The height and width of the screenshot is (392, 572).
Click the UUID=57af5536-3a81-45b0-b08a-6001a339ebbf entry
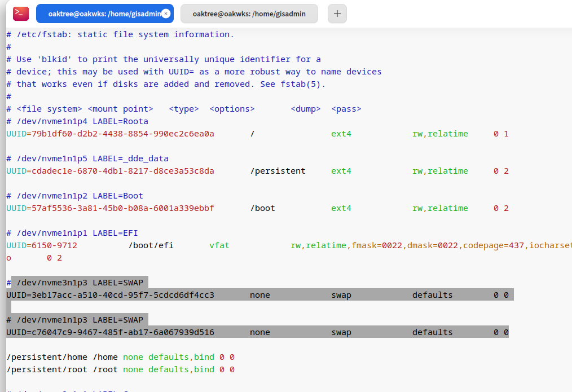110,208
